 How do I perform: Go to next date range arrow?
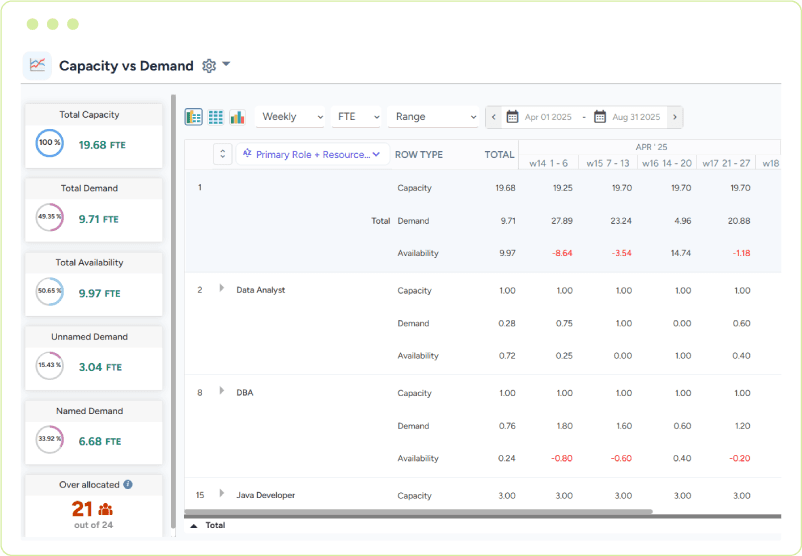click(x=675, y=117)
